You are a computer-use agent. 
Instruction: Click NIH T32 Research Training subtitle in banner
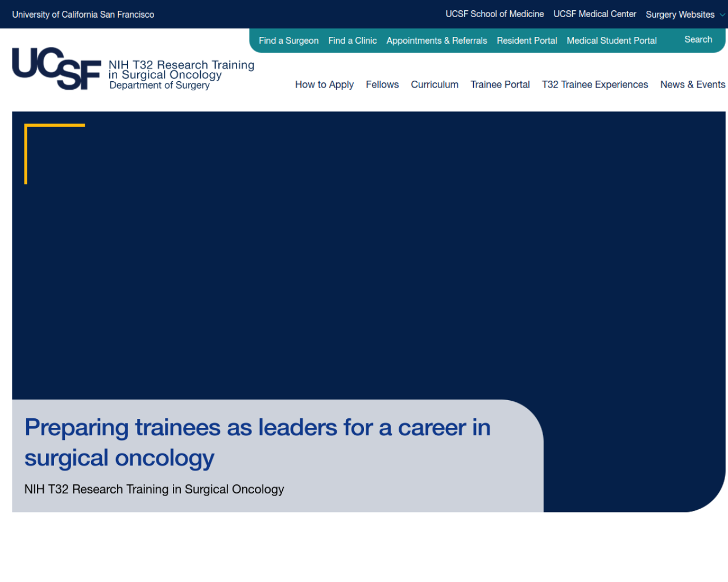pos(154,489)
